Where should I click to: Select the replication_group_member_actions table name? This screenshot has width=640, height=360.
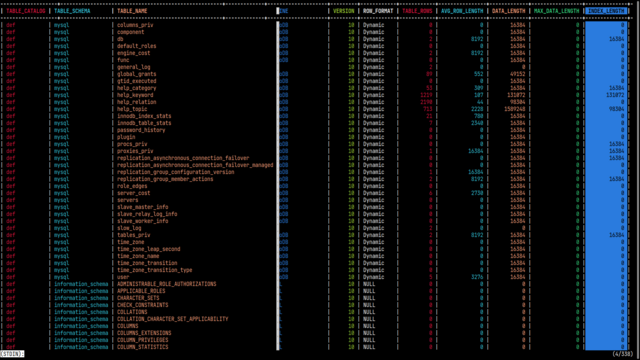[165, 179]
